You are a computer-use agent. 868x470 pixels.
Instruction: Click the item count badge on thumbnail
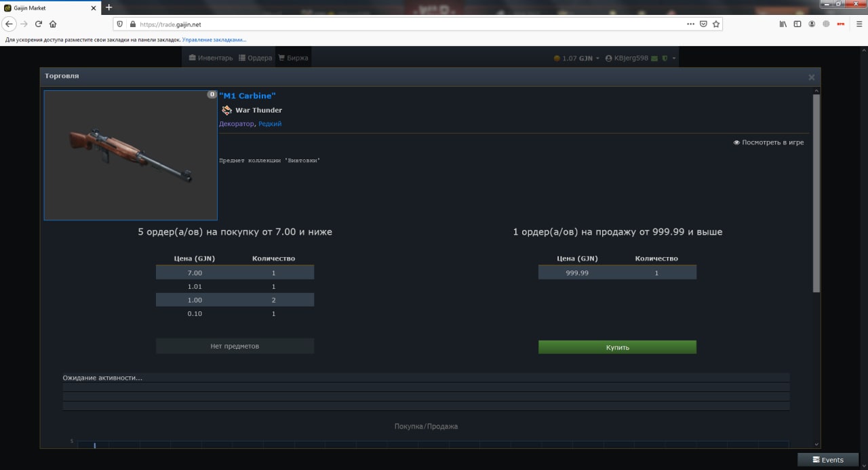[x=212, y=95]
